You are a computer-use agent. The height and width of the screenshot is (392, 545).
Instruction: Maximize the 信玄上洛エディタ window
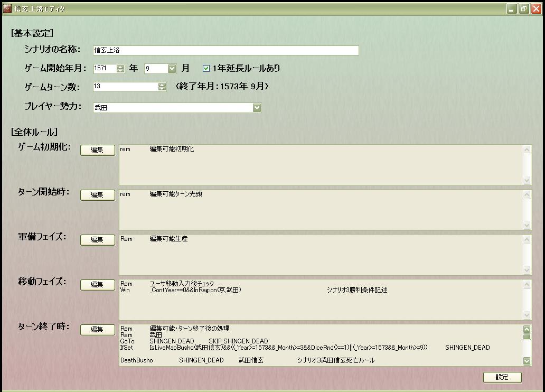523,8
